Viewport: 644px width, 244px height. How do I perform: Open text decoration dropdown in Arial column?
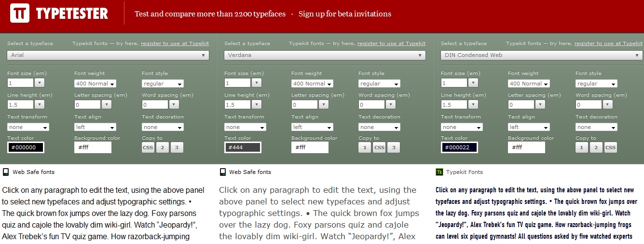[163, 127]
